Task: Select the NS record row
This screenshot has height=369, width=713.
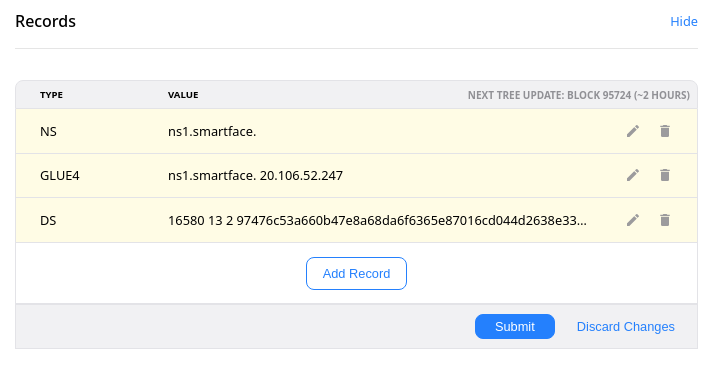Action: 356,131
